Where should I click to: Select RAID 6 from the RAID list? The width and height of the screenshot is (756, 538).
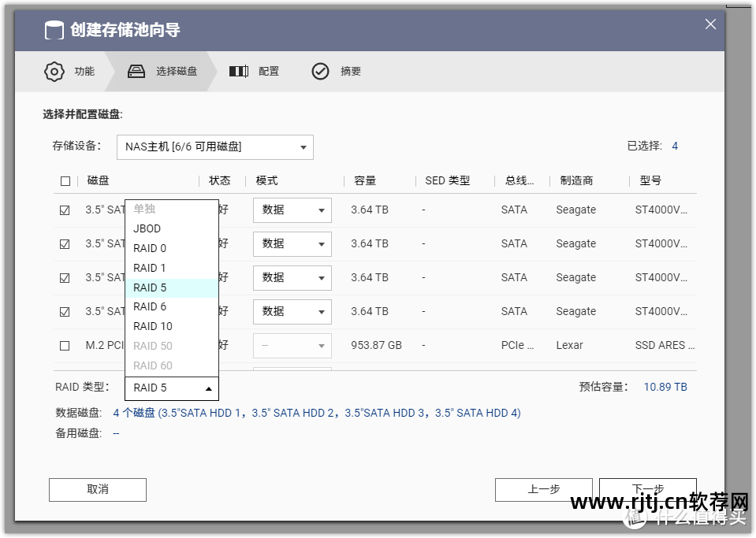pos(172,306)
